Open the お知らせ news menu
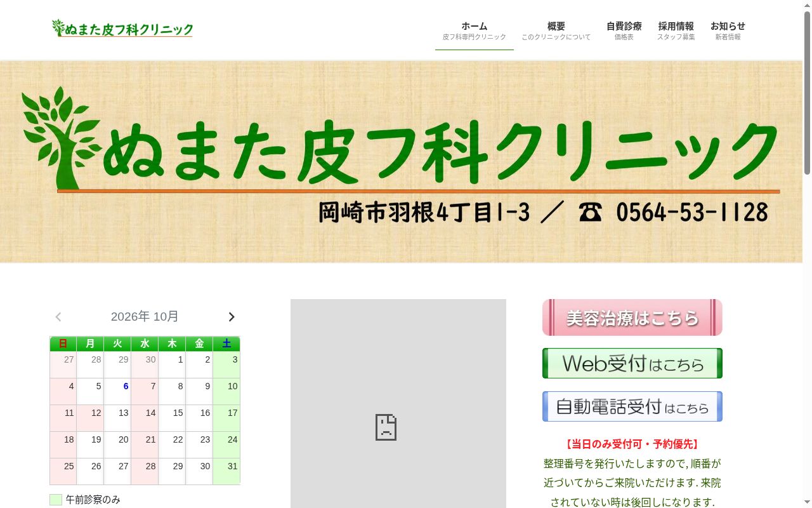812x508 pixels. tap(728, 30)
